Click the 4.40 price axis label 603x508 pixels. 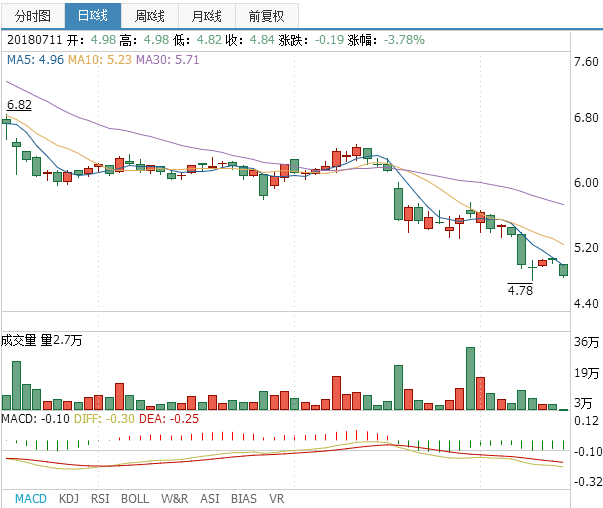point(586,304)
